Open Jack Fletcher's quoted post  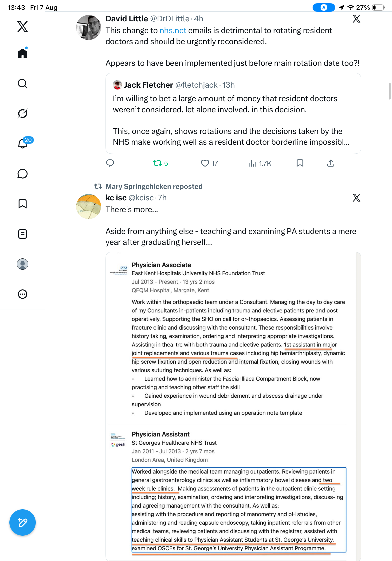coord(233,113)
